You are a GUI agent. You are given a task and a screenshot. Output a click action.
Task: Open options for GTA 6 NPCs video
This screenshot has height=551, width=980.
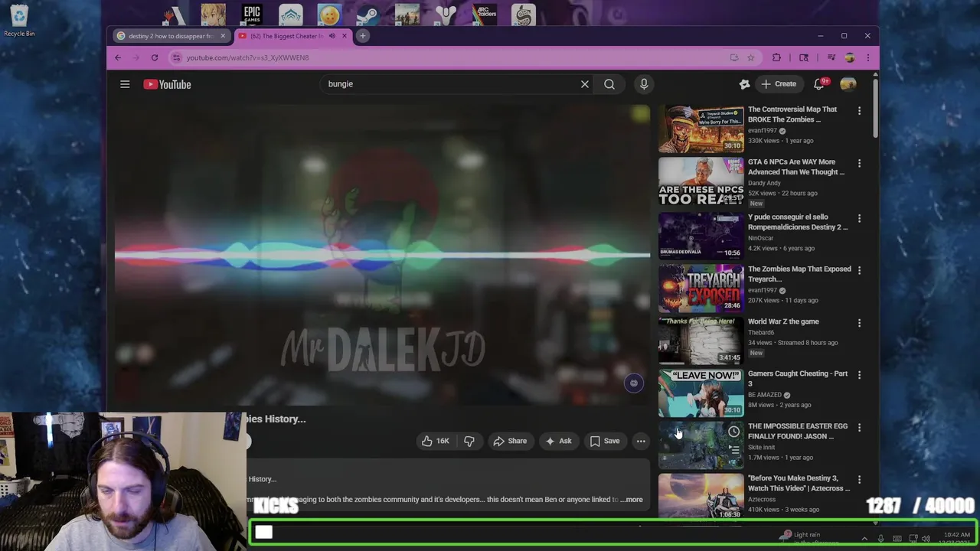click(859, 164)
